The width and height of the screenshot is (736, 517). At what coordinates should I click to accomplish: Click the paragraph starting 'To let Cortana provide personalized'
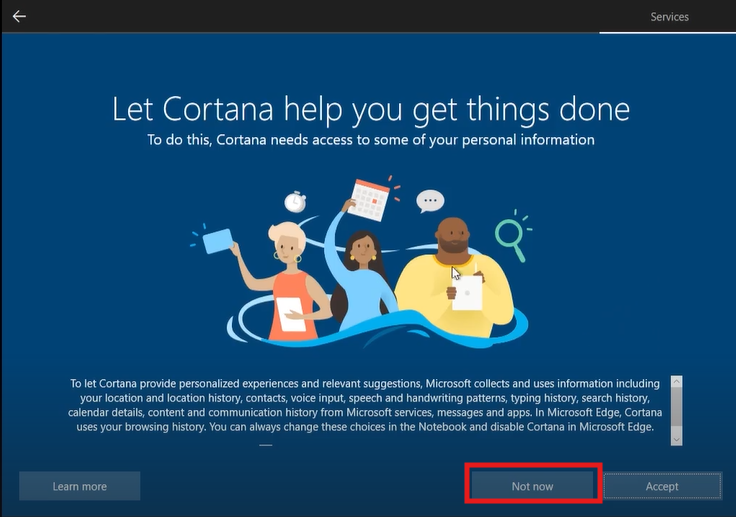[365, 405]
